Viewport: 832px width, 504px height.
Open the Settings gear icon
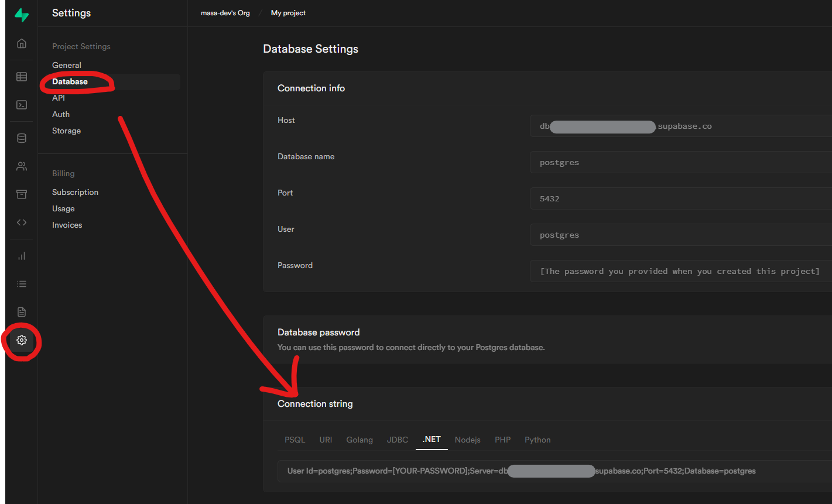click(22, 340)
